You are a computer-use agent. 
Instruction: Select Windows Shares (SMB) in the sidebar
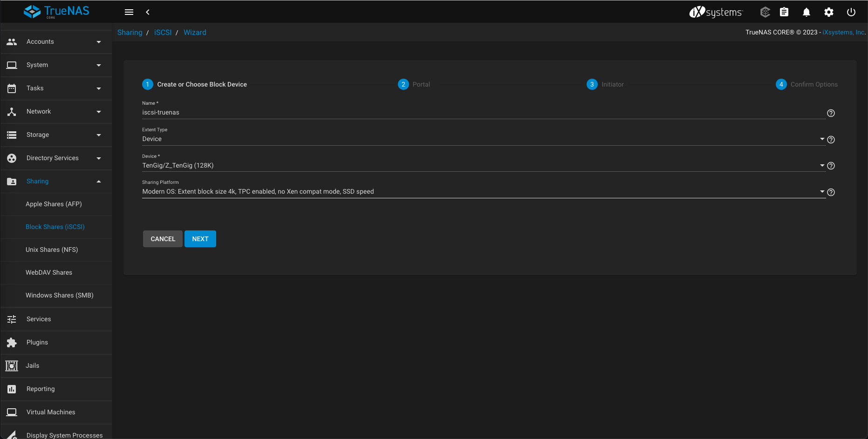click(x=59, y=296)
